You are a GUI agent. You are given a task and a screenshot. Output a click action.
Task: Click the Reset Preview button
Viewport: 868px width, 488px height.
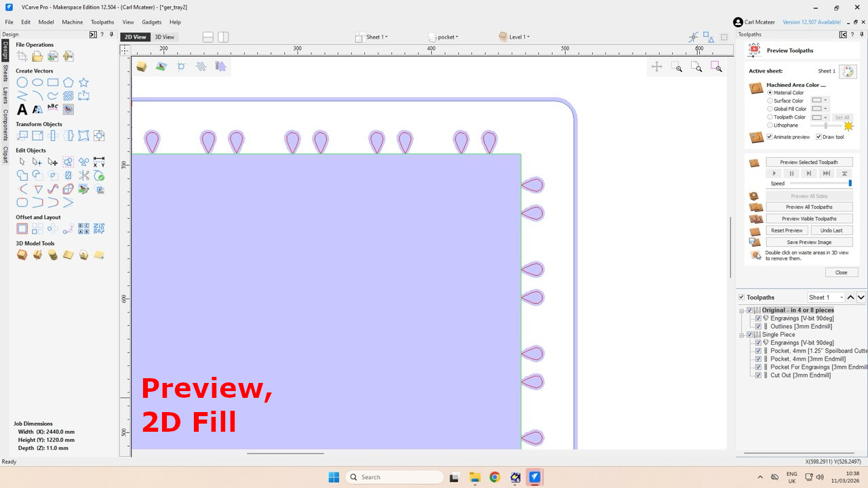787,230
